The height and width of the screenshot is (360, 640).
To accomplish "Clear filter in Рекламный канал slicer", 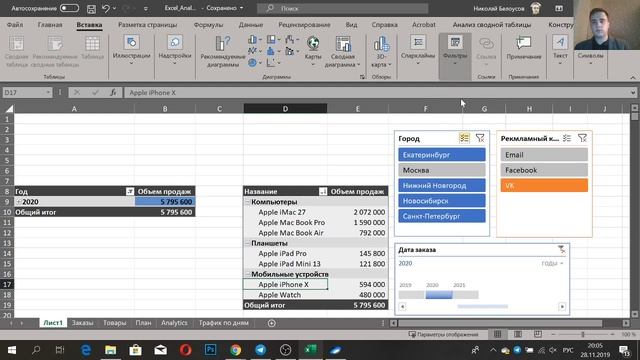I will [582, 138].
